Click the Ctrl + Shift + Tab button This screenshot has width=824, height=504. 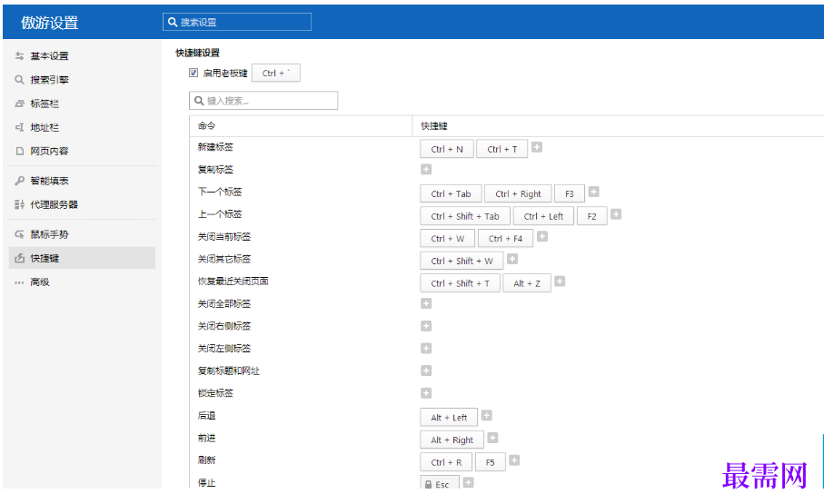click(465, 216)
